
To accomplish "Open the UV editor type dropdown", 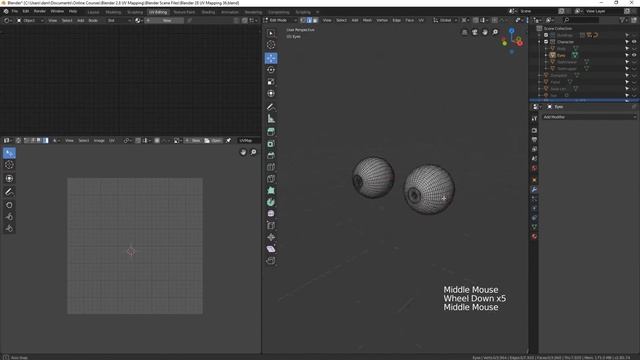I will coord(8,140).
